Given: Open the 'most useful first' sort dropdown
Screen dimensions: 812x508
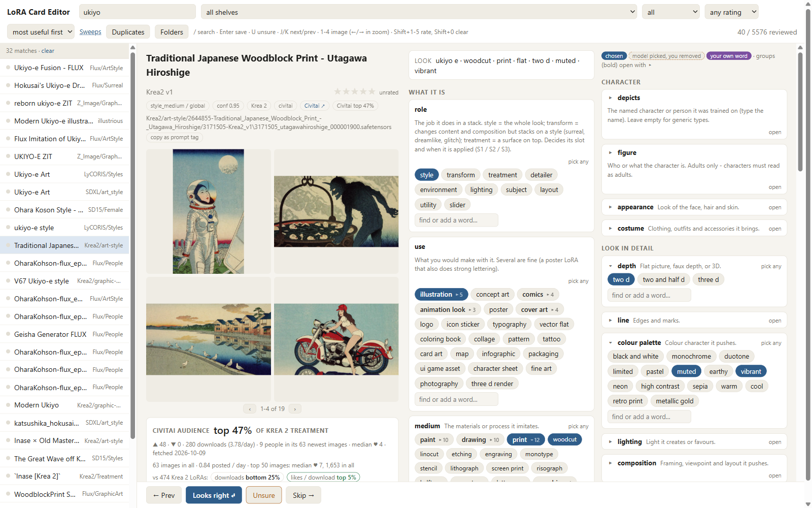Looking at the screenshot, I should point(41,31).
